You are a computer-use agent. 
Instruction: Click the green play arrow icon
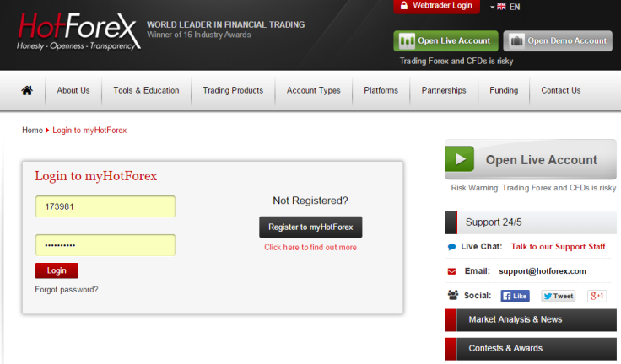tap(460, 160)
